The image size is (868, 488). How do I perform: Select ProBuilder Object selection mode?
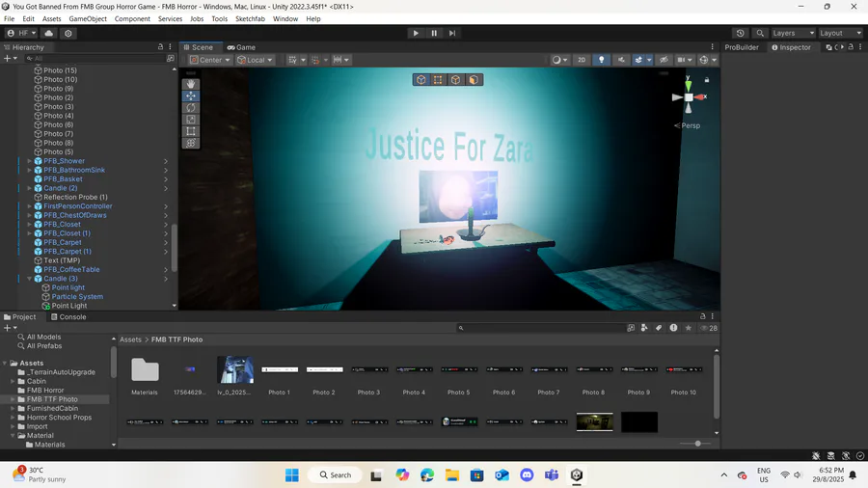tap(421, 80)
